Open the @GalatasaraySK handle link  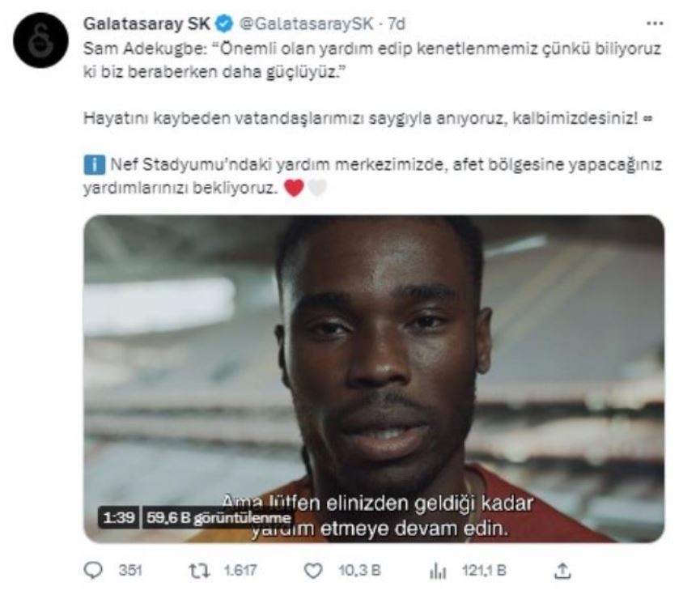pos(307,24)
